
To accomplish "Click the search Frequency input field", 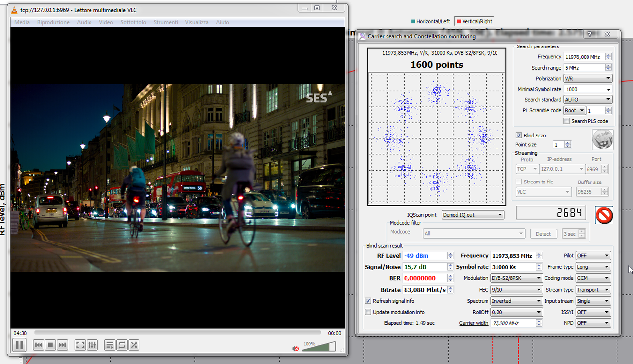I will coord(585,57).
